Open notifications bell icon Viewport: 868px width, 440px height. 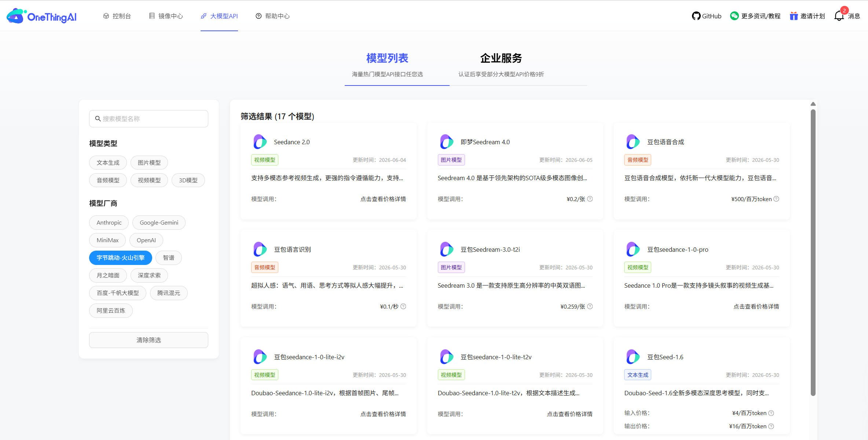(839, 16)
